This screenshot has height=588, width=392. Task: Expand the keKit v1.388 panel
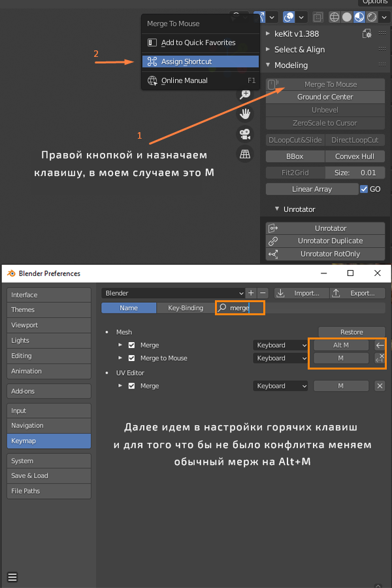click(x=268, y=34)
